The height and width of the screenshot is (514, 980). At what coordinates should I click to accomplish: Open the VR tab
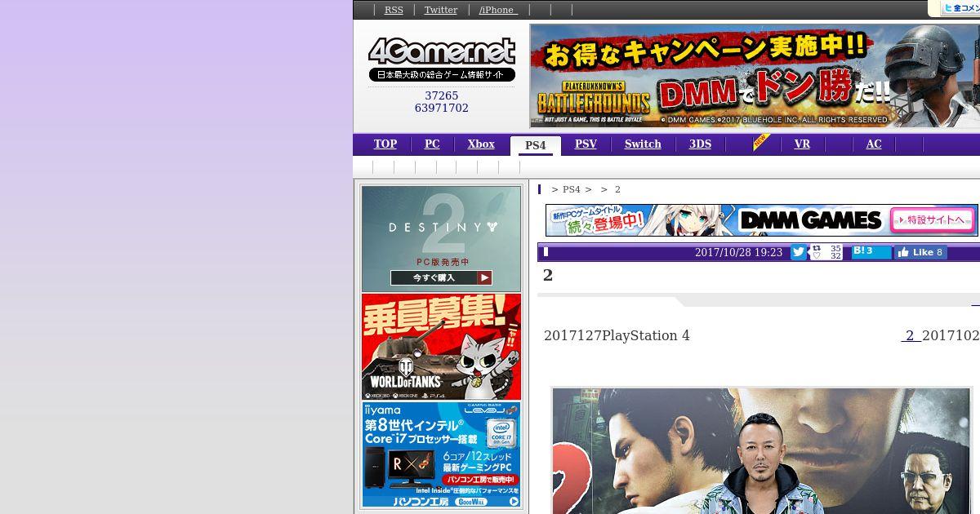click(x=802, y=144)
